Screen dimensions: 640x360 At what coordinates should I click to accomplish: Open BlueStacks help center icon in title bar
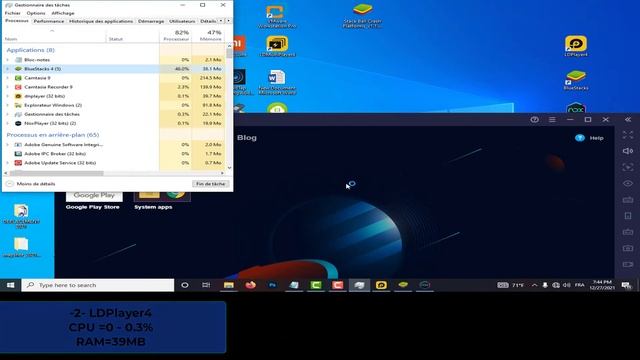(x=534, y=120)
